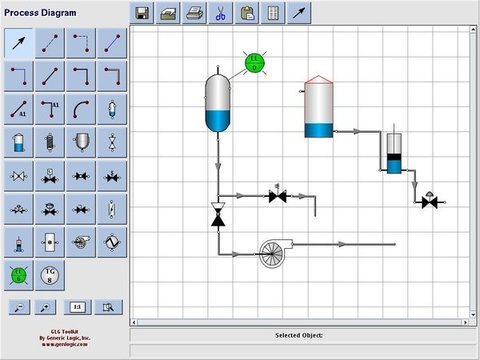Screen dimensions: 480x360
Task: Click the Save floppy disk icon
Action: pyautogui.click(x=142, y=13)
